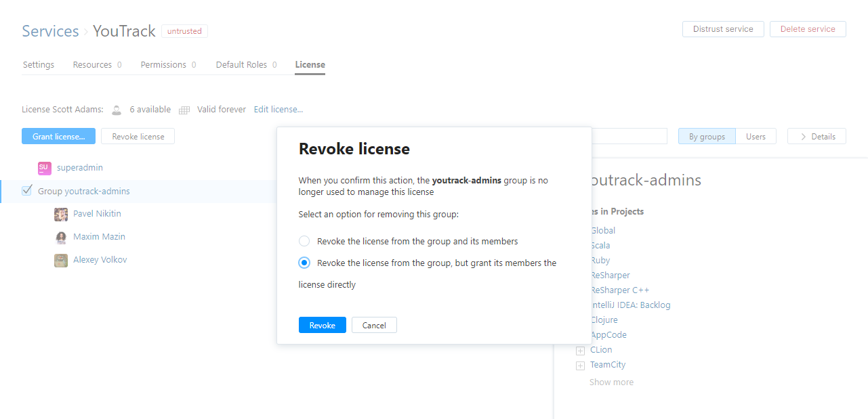Click Pavel Nikitin's avatar photo
The image size is (868, 419).
(61, 215)
